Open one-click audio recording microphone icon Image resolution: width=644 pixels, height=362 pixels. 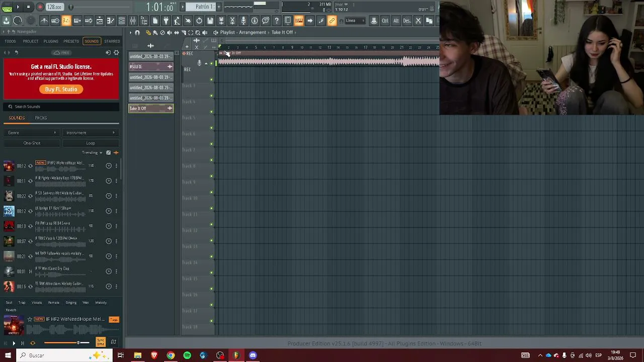click(244, 21)
